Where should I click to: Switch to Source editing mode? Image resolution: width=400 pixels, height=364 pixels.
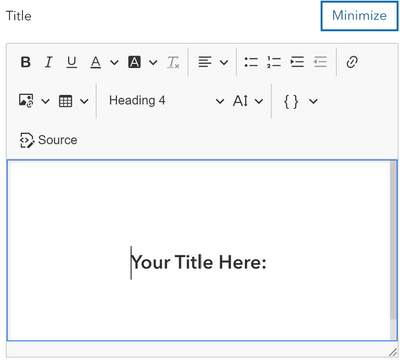point(49,140)
